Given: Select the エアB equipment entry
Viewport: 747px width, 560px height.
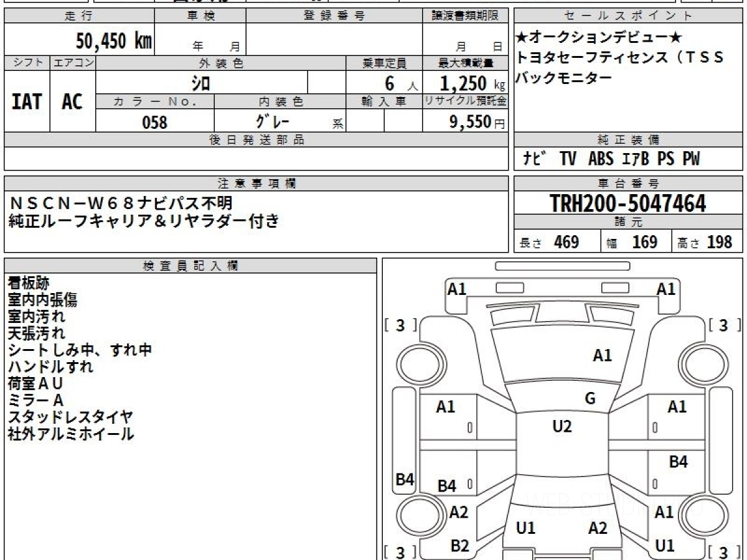Looking at the screenshot, I should tap(635, 159).
